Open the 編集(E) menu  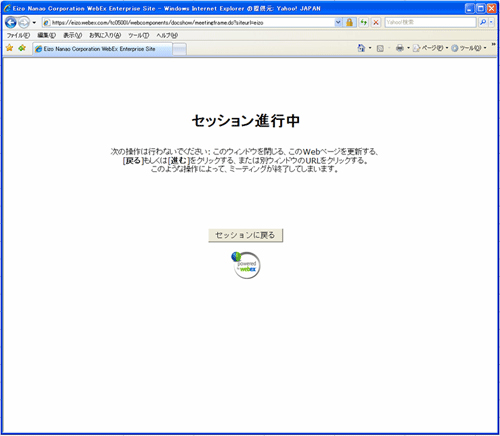[46, 35]
